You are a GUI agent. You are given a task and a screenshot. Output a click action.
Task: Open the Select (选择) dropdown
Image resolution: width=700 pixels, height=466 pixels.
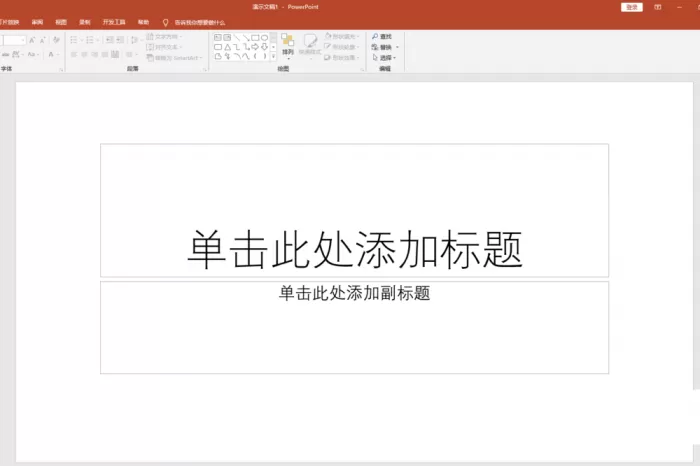pyautogui.click(x=384, y=58)
